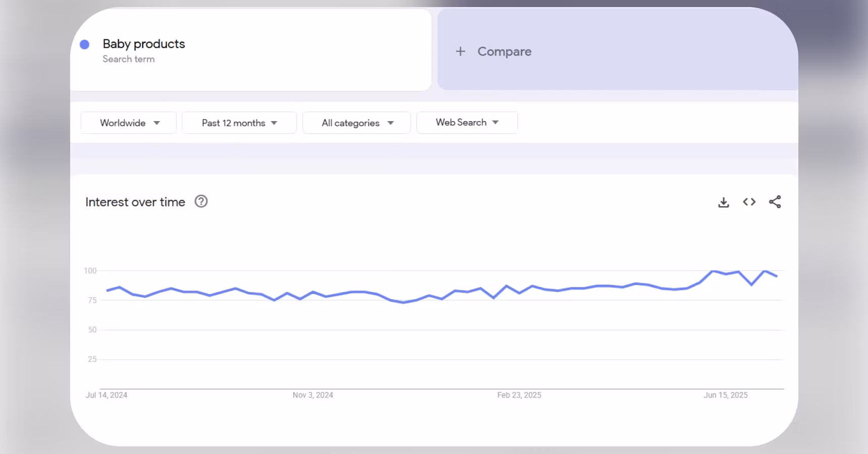Select the Feb 23, 2025 date label
This screenshot has height=454, width=868.
coord(519,395)
